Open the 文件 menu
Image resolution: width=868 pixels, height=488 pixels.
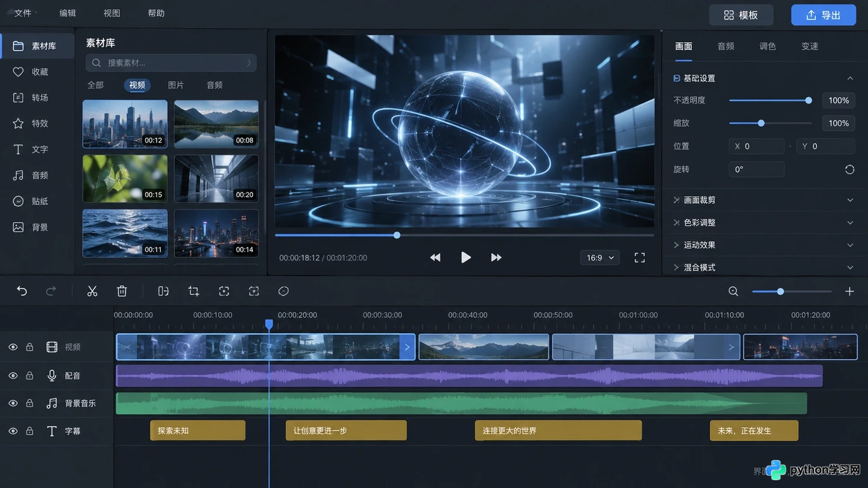23,13
